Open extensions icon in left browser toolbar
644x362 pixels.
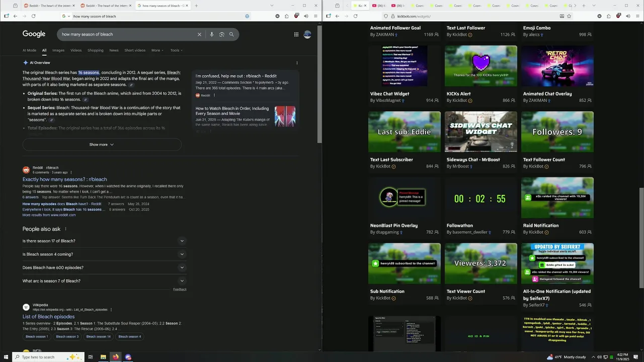tap(287, 16)
